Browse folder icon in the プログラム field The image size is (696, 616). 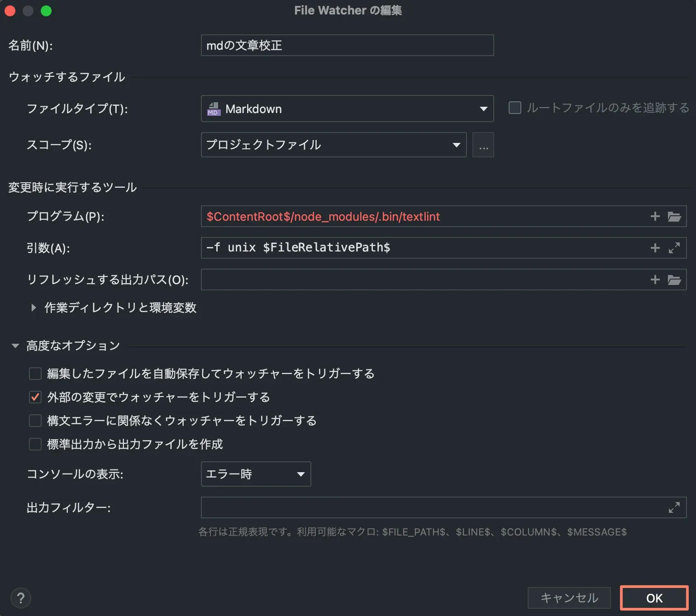coord(674,216)
